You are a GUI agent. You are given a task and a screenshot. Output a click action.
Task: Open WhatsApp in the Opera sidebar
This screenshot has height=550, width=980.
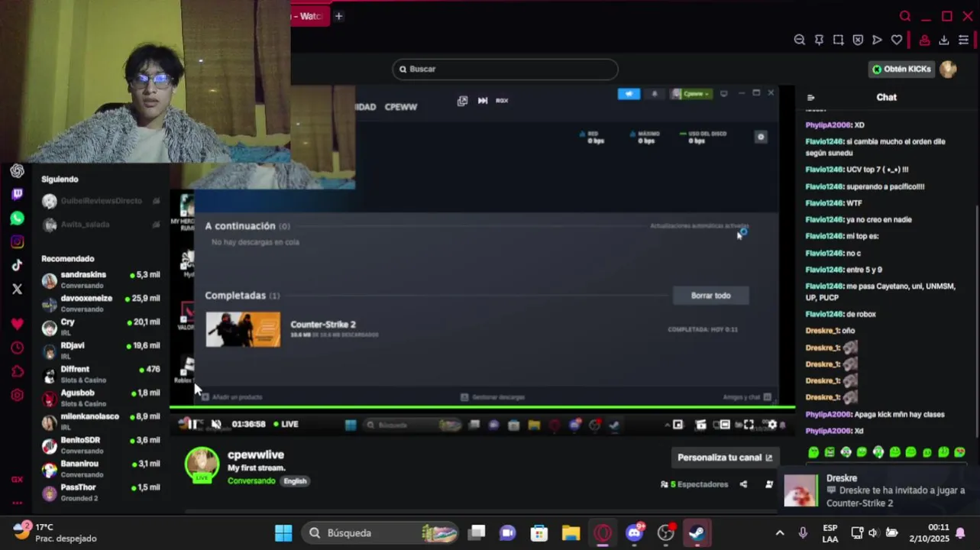[x=17, y=218]
